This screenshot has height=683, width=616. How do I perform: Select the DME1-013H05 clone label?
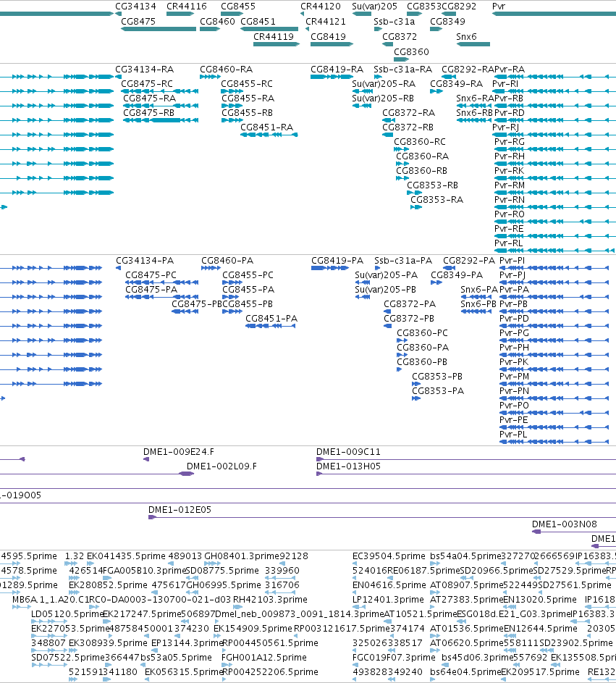tap(348, 466)
